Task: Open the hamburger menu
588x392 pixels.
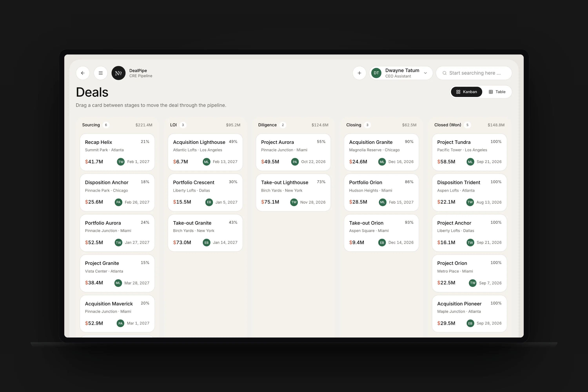Action: [x=101, y=73]
